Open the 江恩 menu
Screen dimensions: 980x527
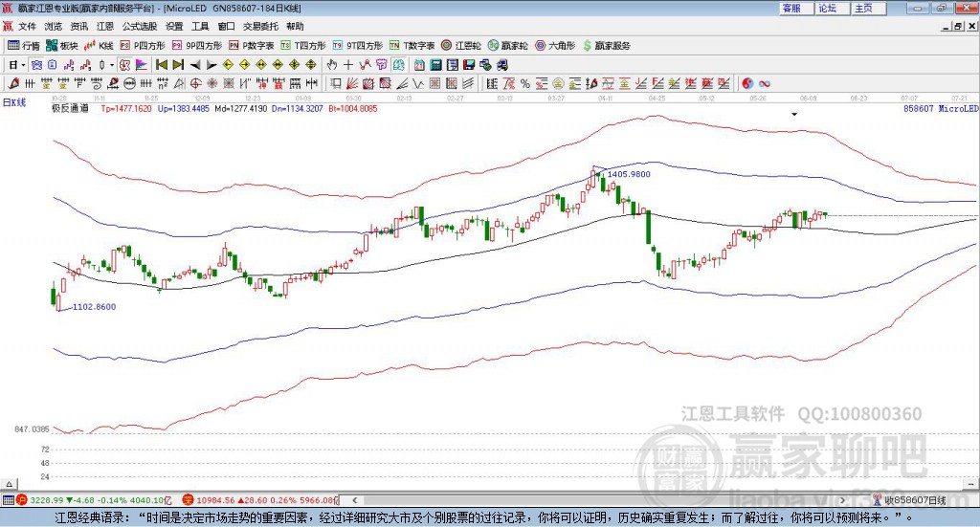point(105,26)
